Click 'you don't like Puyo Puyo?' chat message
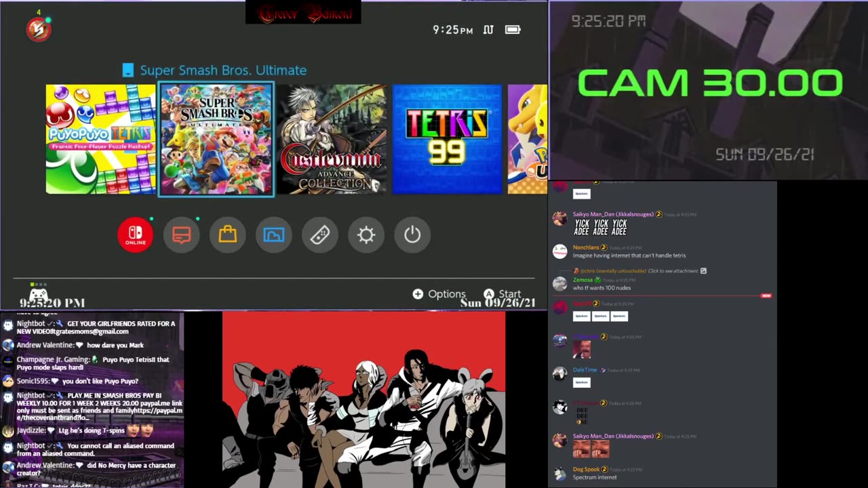This screenshot has width=868, height=488. tap(100, 381)
